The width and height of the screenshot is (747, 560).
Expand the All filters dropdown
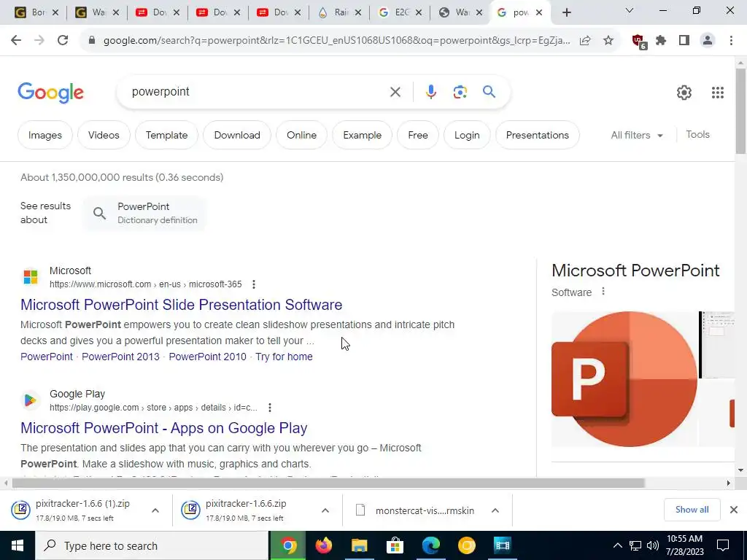click(x=636, y=135)
